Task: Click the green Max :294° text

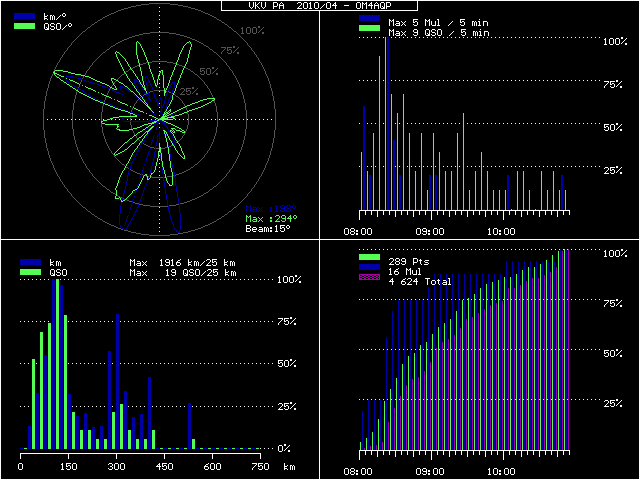Action: coord(271,218)
